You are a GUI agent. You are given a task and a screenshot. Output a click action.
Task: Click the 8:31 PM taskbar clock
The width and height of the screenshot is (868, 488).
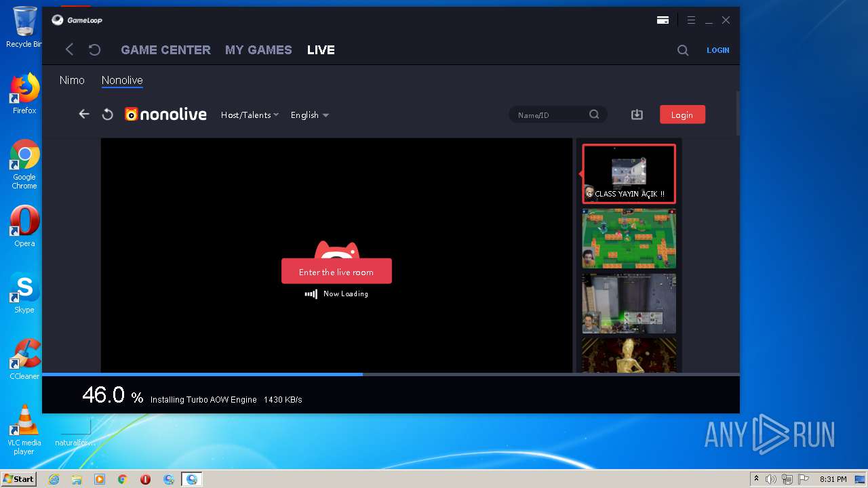pyautogui.click(x=833, y=479)
